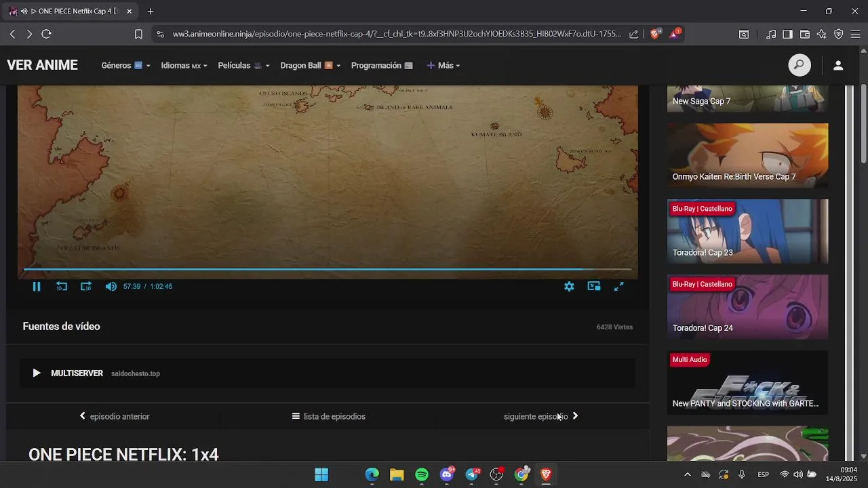This screenshot has width=868, height=488.
Task: Seek on the video progress bar
Action: (327, 270)
